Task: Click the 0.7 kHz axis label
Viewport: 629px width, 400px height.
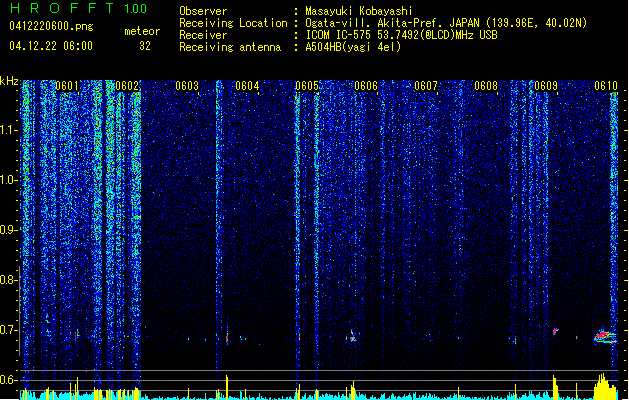Action: 8,330
